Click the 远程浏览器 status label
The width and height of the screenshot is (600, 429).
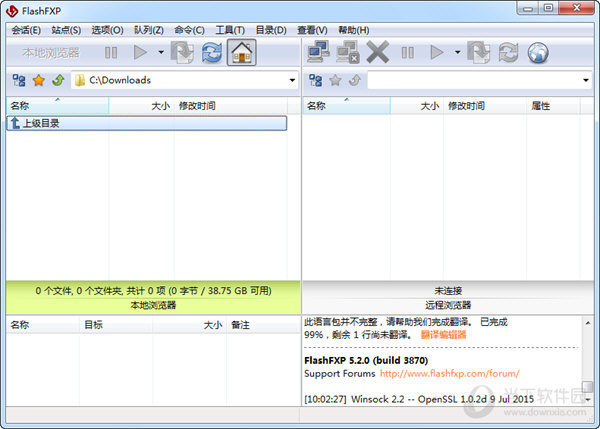(x=448, y=305)
